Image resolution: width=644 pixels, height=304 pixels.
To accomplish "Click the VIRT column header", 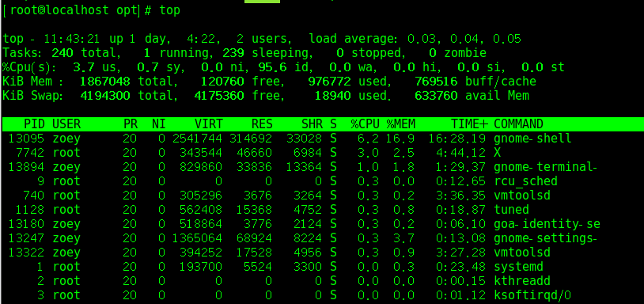I will tap(208, 124).
